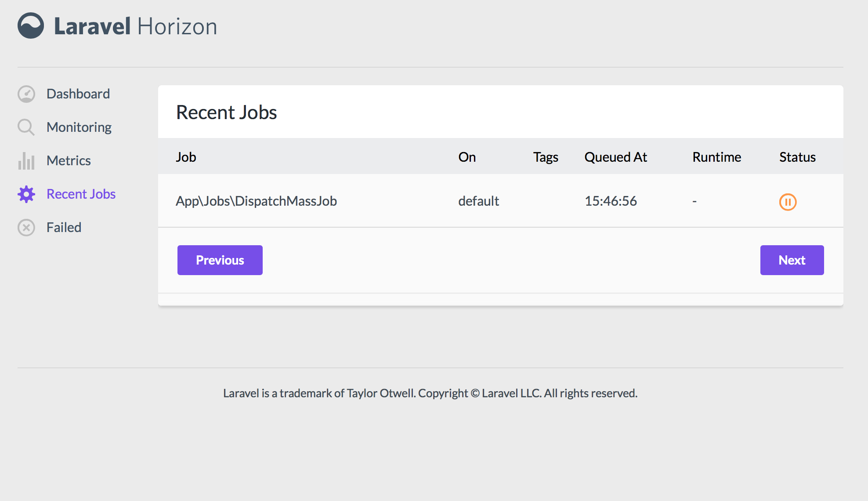Open the DispatchMassJob job entry

tap(257, 201)
